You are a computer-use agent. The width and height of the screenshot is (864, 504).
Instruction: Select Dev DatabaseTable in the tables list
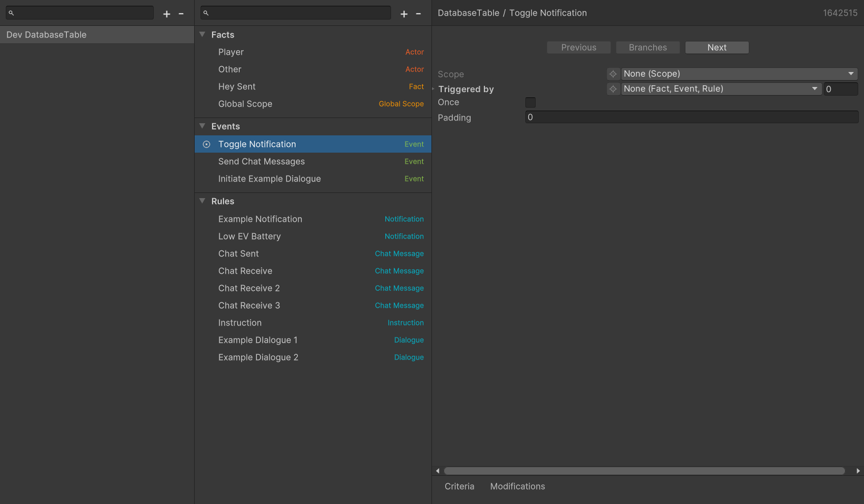coord(97,35)
